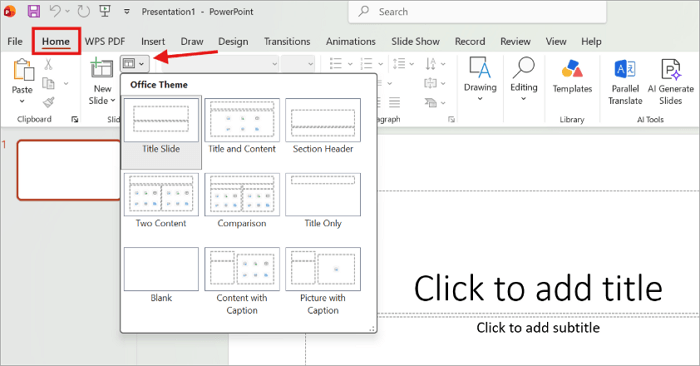Open Customize Quick Access Toolbar arrow
This screenshot has width=700, height=366.
click(x=127, y=12)
